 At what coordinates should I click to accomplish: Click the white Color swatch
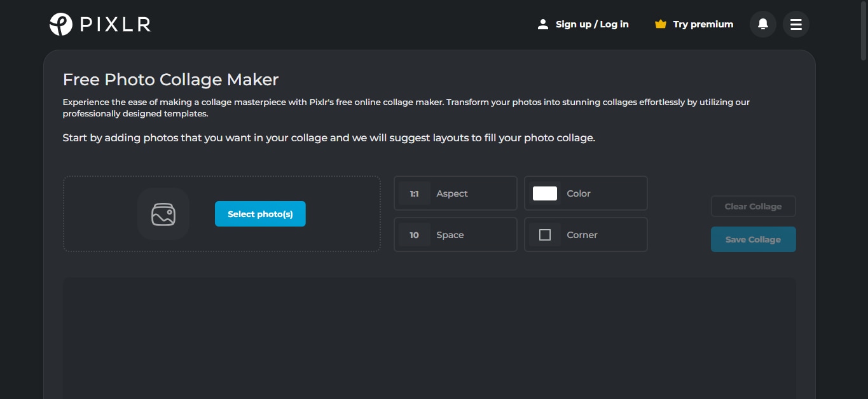click(545, 193)
